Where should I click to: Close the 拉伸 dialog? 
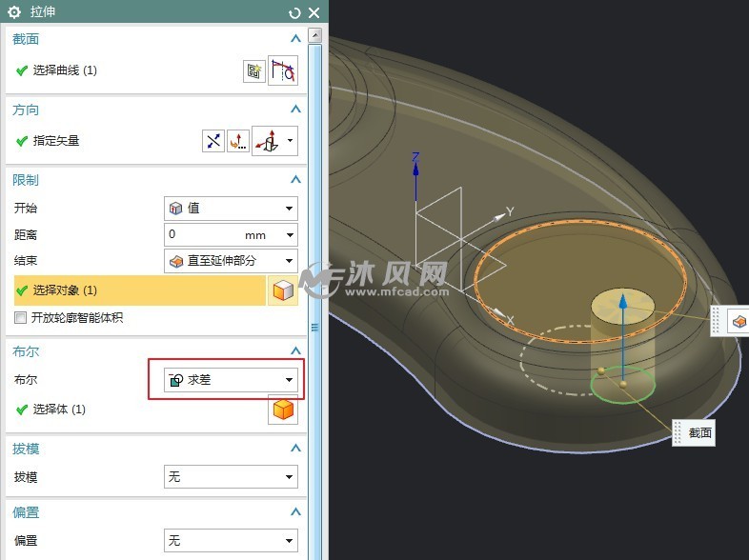314,13
